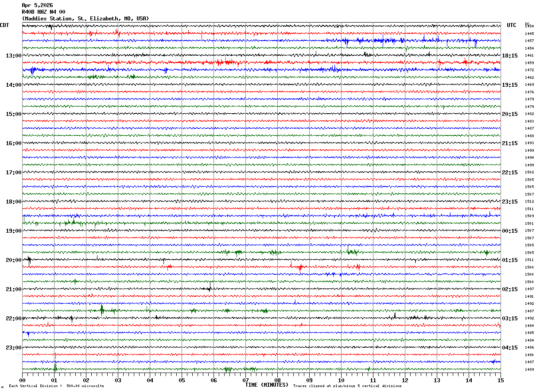Click minute tick '04' on time axis
The image size is (536, 392).
pyautogui.click(x=150, y=380)
